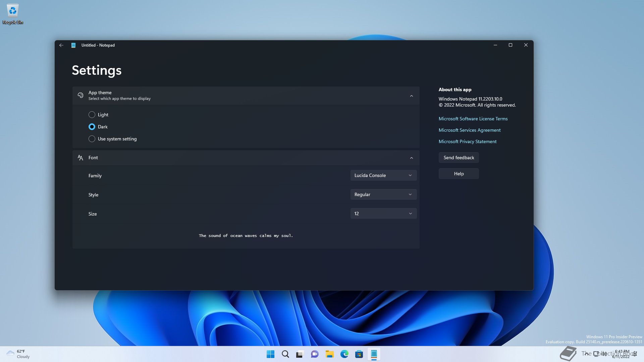Open the Windows Start menu
This screenshot has height=362, width=644.
click(x=270, y=354)
